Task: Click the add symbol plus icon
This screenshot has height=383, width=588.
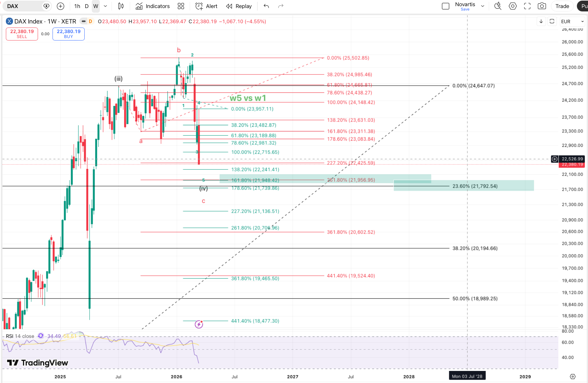Action: (61, 6)
